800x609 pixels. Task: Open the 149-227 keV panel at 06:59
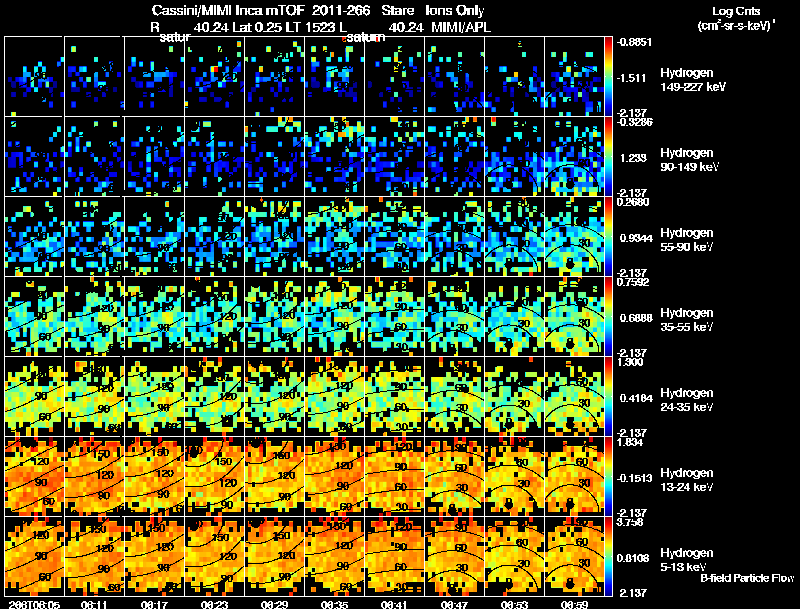point(574,77)
